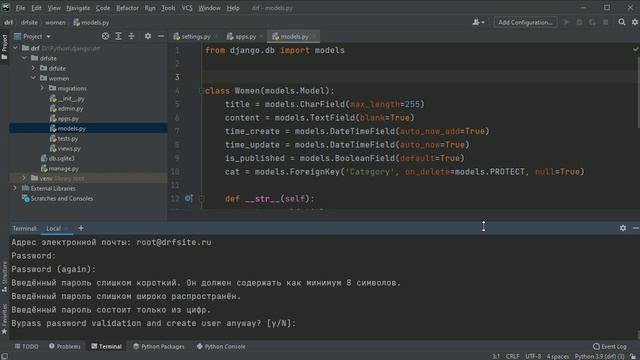Open the Help menu
This screenshot has height=360, width=640.
(233, 8)
